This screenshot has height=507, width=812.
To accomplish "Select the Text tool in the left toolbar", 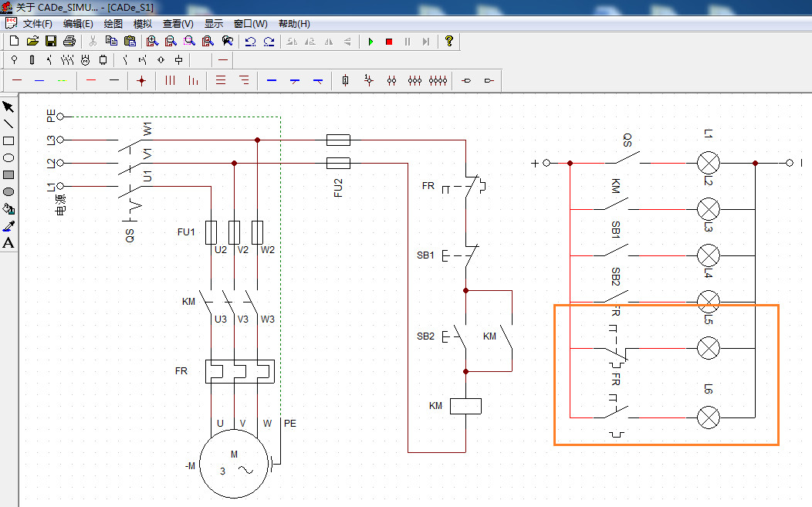I will click(9, 243).
